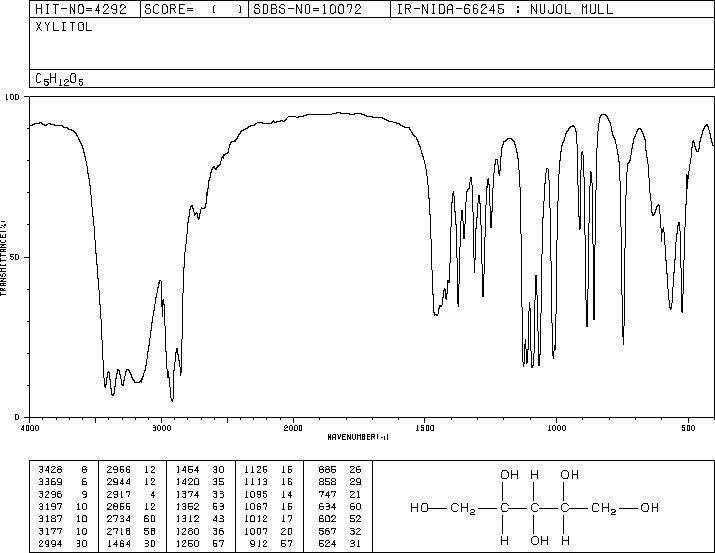Select peak value 567 in table
The width and height of the screenshot is (715, 553).
click(x=327, y=531)
